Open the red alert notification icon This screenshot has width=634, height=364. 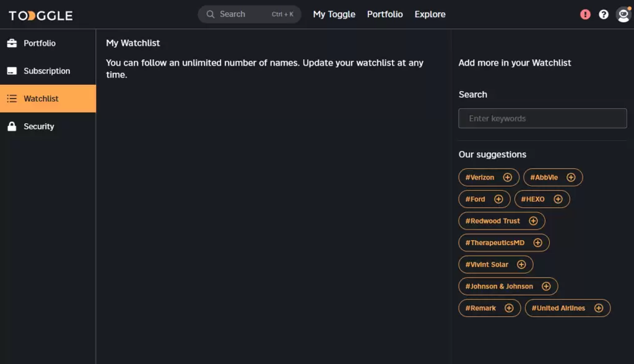point(585,15)
